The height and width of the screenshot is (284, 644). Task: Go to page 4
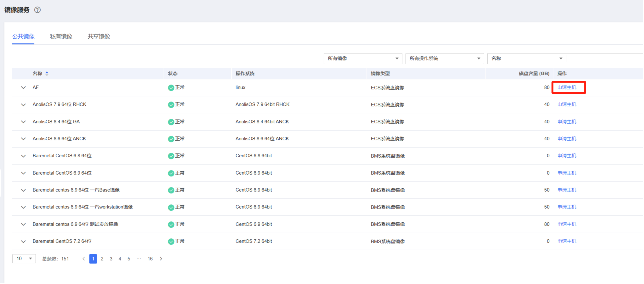click(120, 258)
